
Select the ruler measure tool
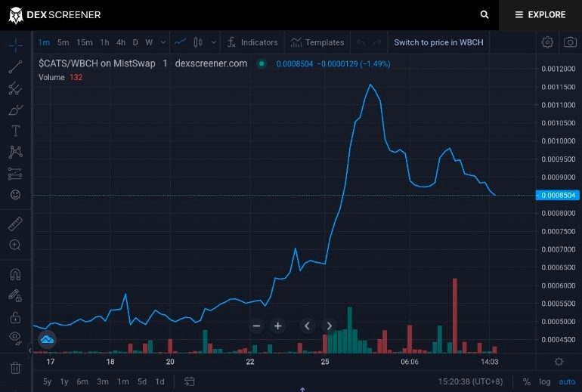point(16,224)
